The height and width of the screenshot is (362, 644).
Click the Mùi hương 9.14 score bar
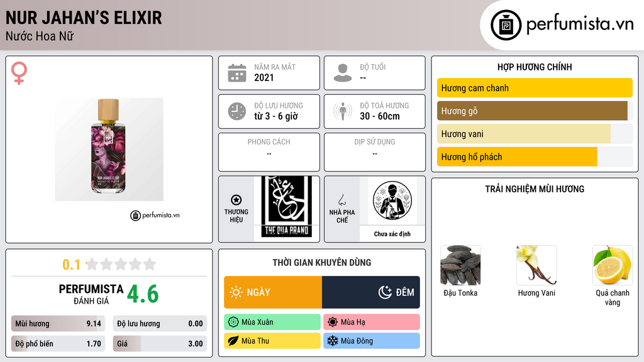[58, 324]
